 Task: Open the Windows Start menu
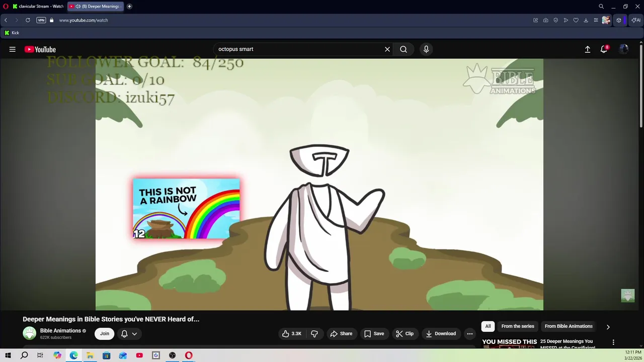coord(8,355)
